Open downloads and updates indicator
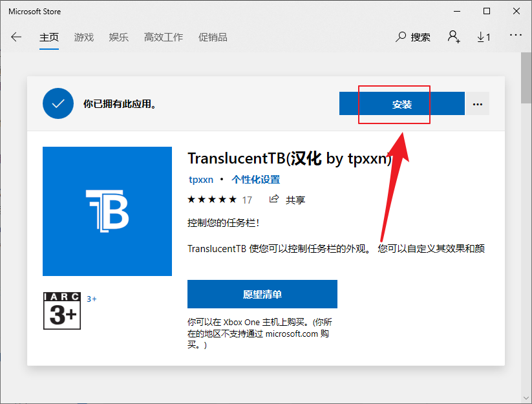Image resolution: width=532 pixels, height=404 pixels. click(x=484, y=37)
